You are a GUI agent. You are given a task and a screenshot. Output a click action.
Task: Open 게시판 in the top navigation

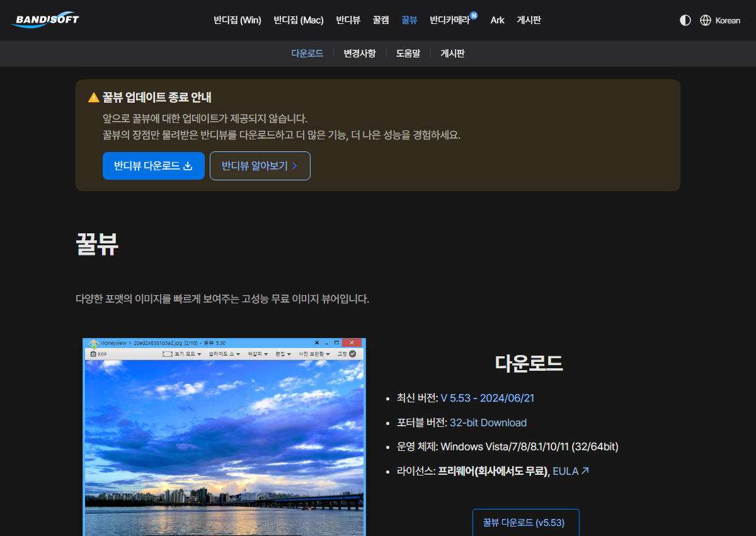(x=529, y=20)
